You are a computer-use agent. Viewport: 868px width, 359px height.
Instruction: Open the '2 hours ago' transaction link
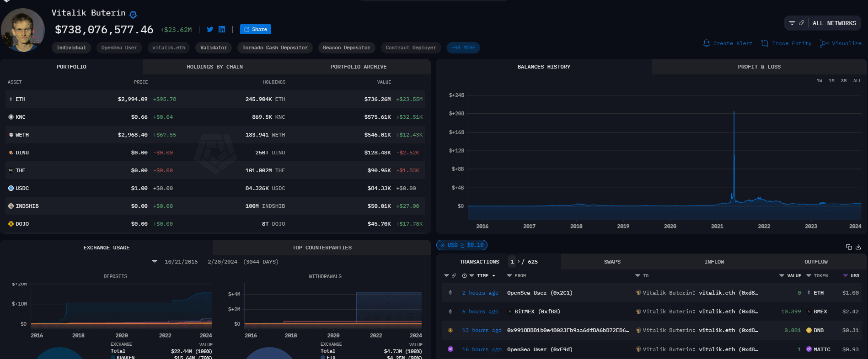480,293
